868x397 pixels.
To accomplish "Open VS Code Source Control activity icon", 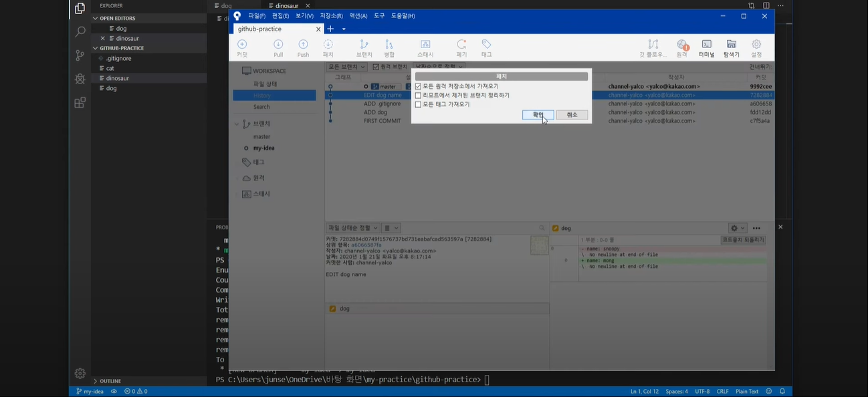I will point(80,55).
